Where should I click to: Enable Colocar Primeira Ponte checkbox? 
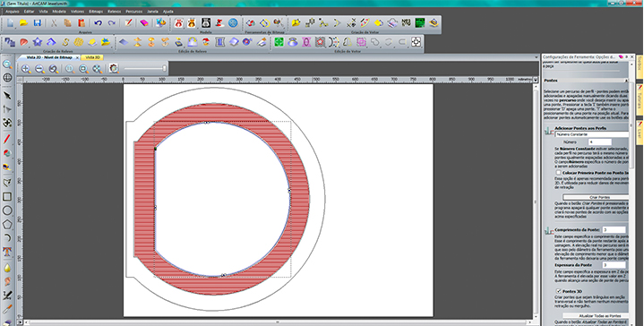(558, 173)
